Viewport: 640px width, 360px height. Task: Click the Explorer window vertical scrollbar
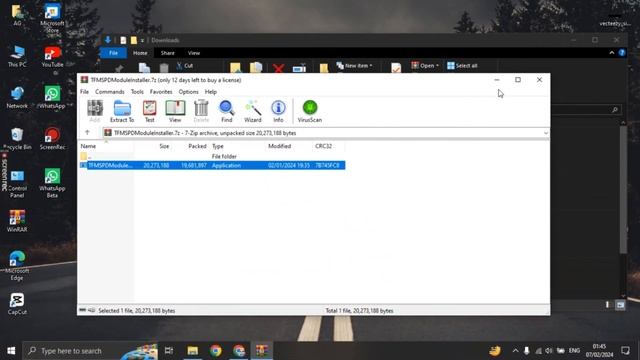click(623, 188)
